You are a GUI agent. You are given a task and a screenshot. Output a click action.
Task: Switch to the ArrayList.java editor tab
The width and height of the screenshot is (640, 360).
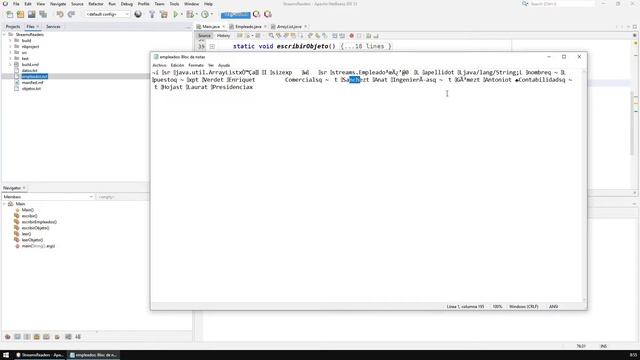(x=289, y=27)
